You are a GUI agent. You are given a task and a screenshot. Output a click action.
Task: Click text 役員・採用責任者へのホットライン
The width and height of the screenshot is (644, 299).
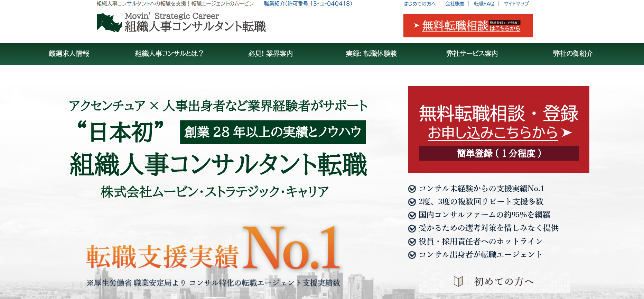click(480, 241)
